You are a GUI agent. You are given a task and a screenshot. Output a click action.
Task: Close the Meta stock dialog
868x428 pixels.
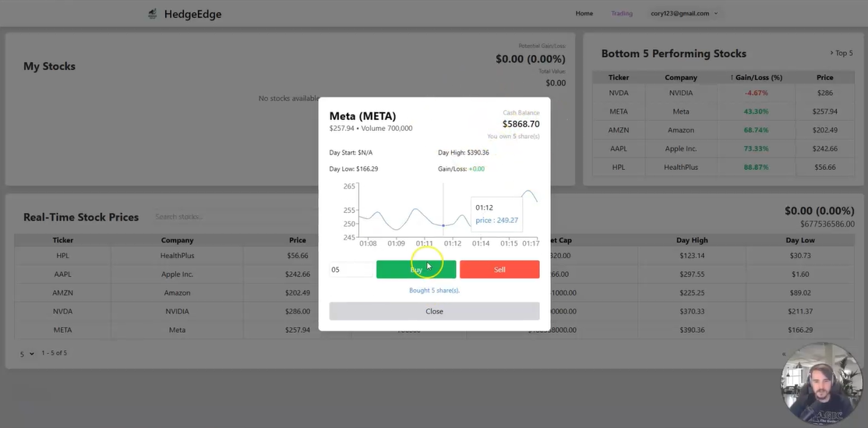pyautogui.click(x=435, y=311)
